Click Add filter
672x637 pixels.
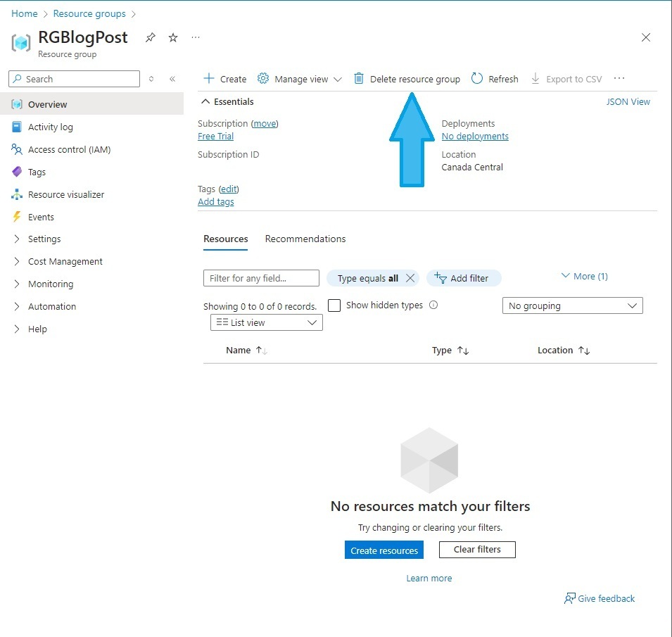pyautogui.click(x=463, y=278)
